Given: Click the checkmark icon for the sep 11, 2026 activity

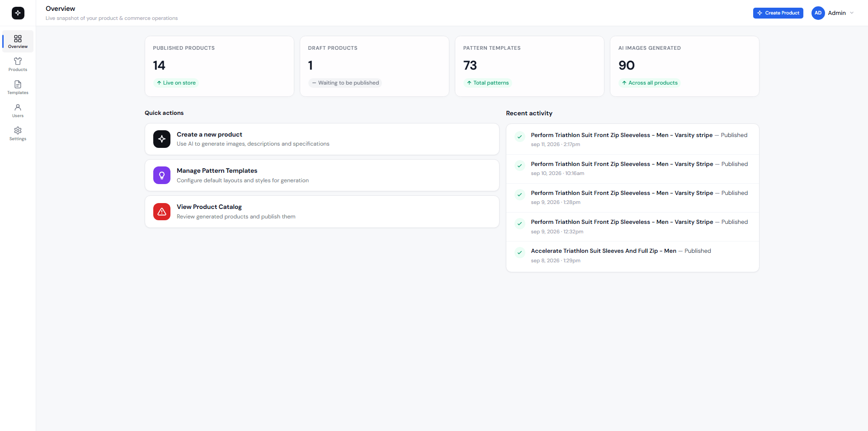Looking at the screenshot, I should pyautogui.click(x=520, y=137).
